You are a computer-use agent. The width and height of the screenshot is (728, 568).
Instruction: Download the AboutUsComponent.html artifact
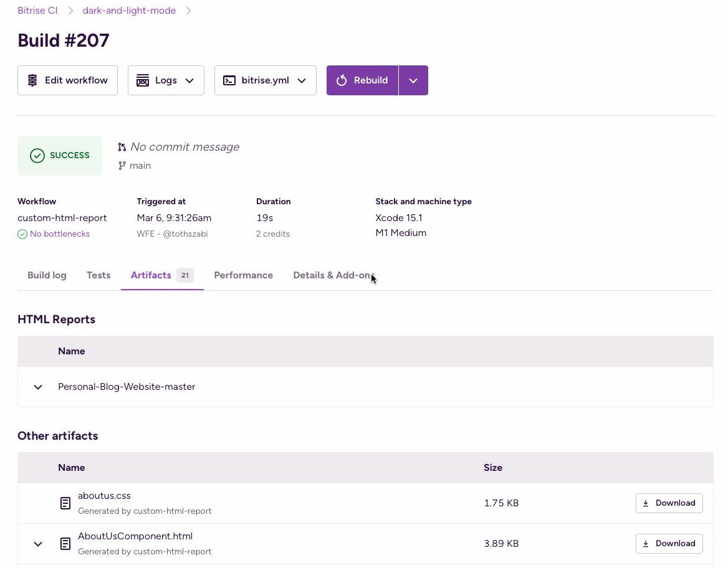tap(669, 544)
